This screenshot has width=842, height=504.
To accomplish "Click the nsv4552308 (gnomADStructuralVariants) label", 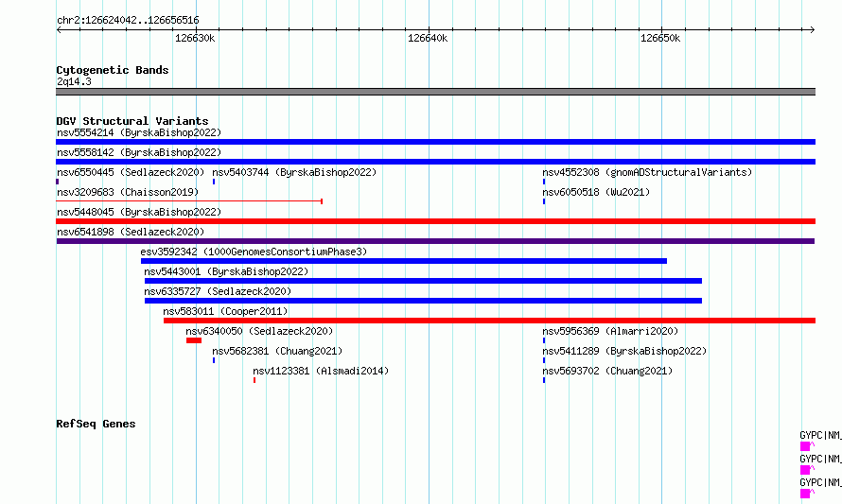I will tap(647, 172).
